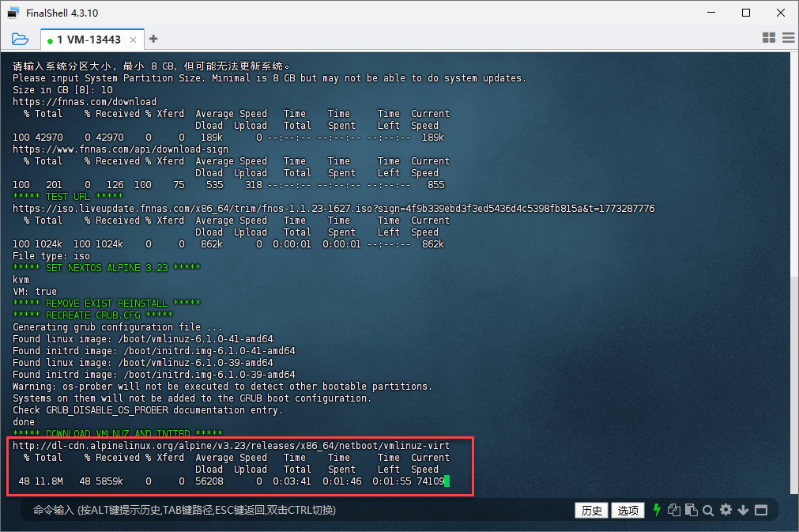Viewport: 799px width, 532px height.
Task: Click the 'Check GRUB_DISABLE_OS_PROBER' line
Action: (148, 410)
